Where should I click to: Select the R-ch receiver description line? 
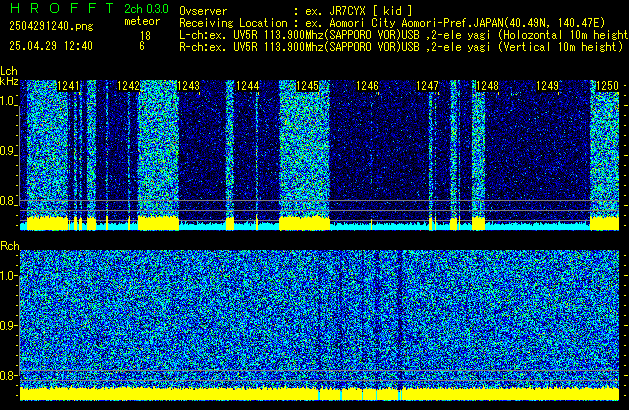tap(401, 47)
